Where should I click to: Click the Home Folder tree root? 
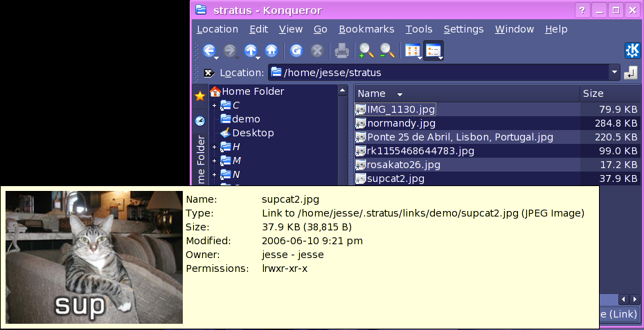pyautogui.click(x=253, y=91)
